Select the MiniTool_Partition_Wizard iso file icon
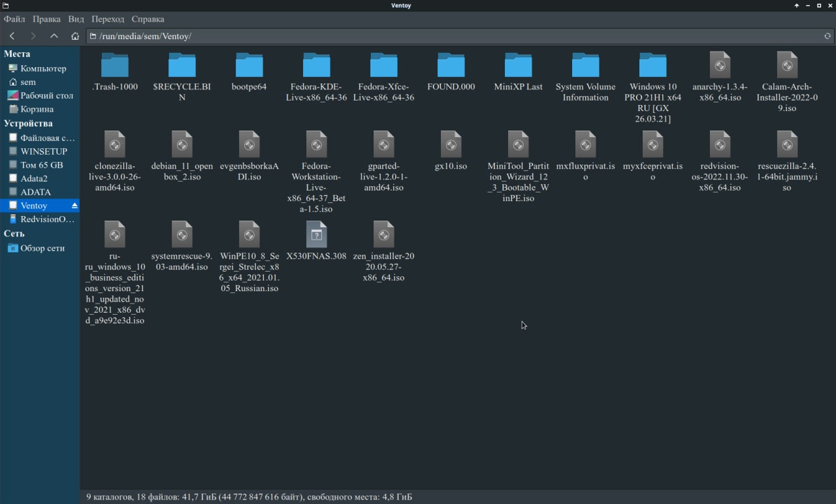 pyautogui.click(x=519, y=144)
